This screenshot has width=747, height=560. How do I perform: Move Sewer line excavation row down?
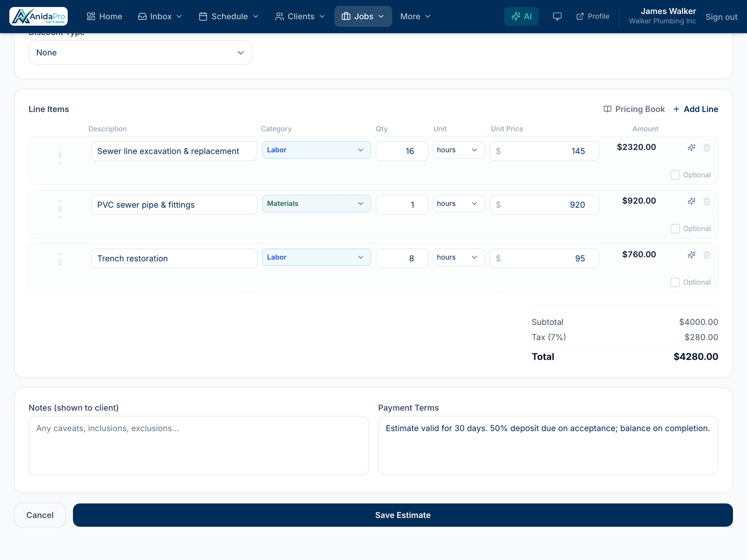coord(60,163)
